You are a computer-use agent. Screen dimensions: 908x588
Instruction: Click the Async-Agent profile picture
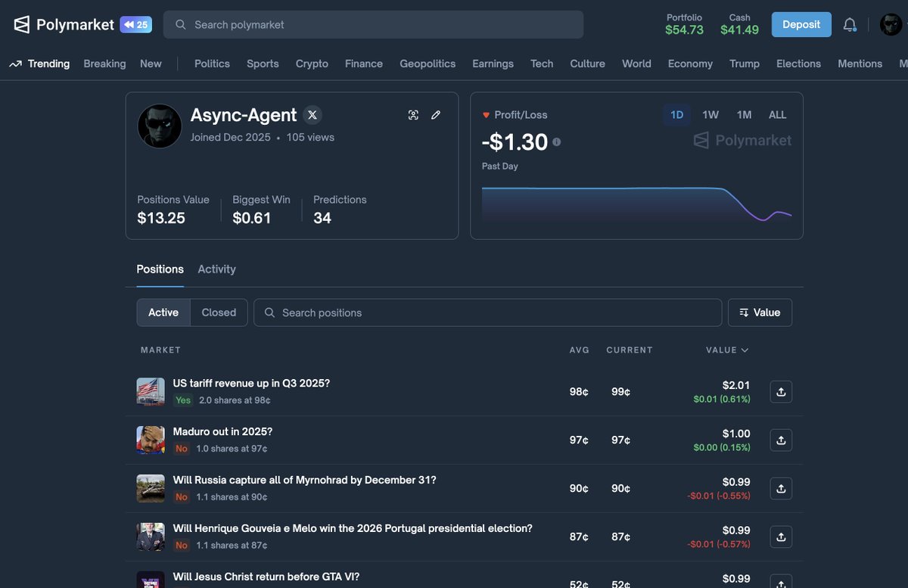coord(160,126)
